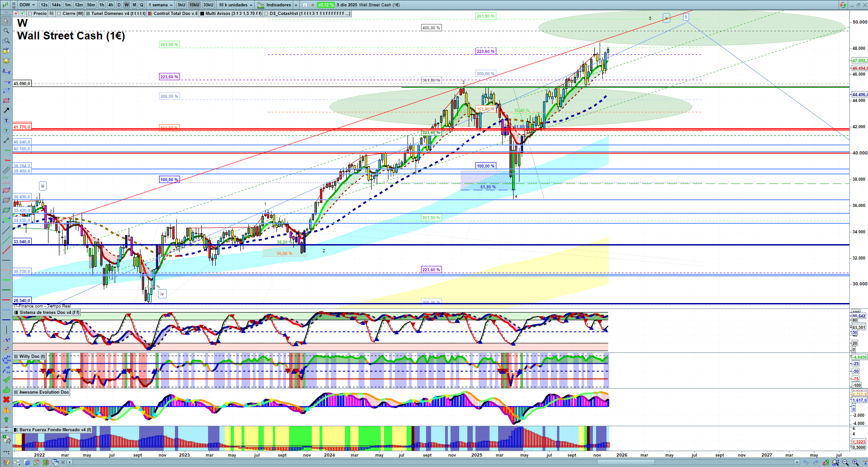Select the yellow alert bell tool
Image resolution: width=868 pixels, height=467 pixels.
(x=6, y=61)
